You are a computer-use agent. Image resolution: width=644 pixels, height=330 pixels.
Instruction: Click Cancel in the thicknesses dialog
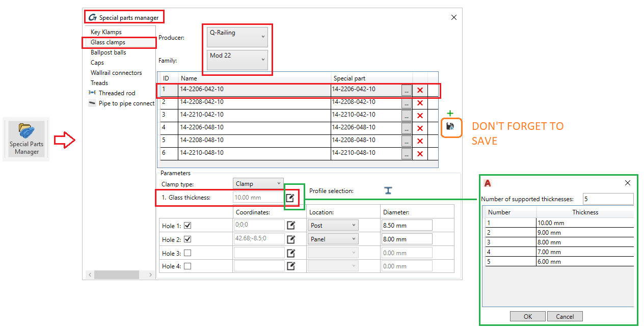click(565, 316)
